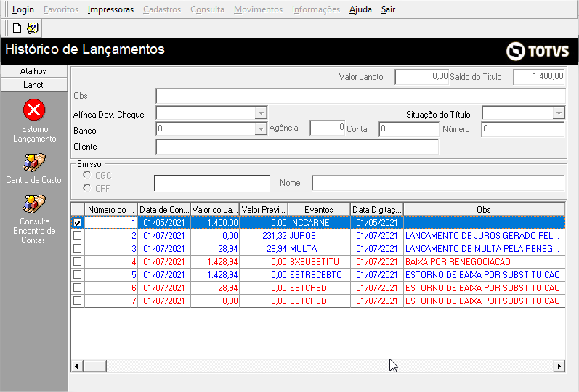This screenshot has height=392, width=579.
Task: Select the CPF radio button
Action: (86, 188)
